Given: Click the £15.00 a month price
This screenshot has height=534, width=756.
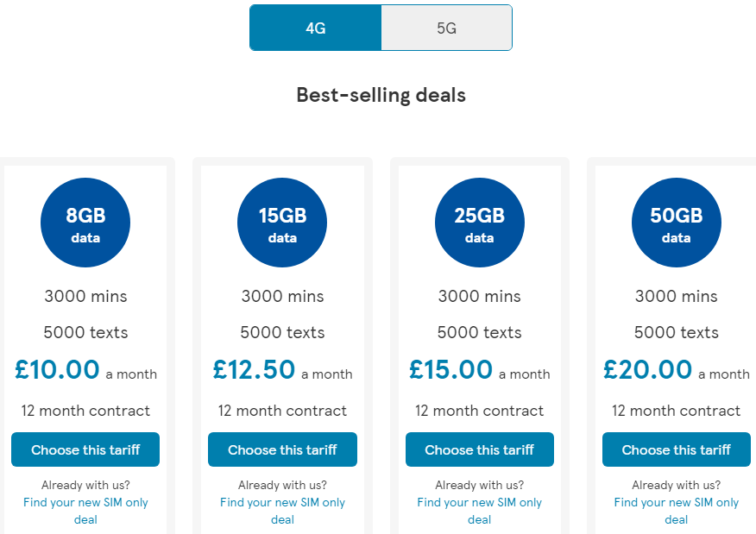Looking at the screenshot, I should coord(479,370).
